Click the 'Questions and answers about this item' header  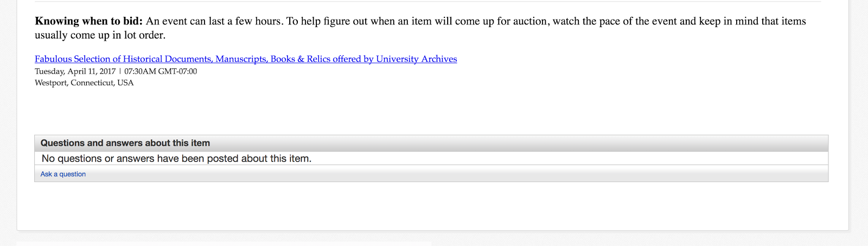tap(125, 143)
